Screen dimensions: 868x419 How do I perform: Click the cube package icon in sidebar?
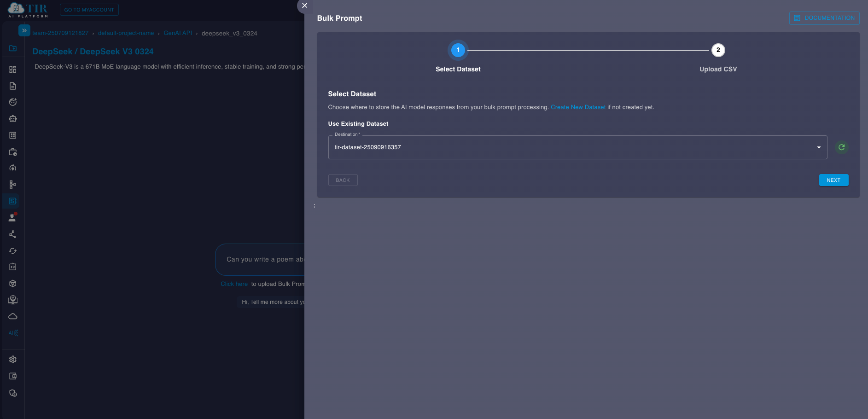[x=13, y=284]
